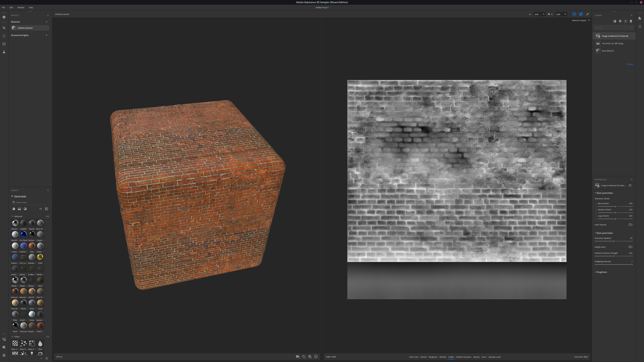This screenshot has width=644, height=362.
Task: Toggle the width-height lock icon
Action: [x=549, y=14]
